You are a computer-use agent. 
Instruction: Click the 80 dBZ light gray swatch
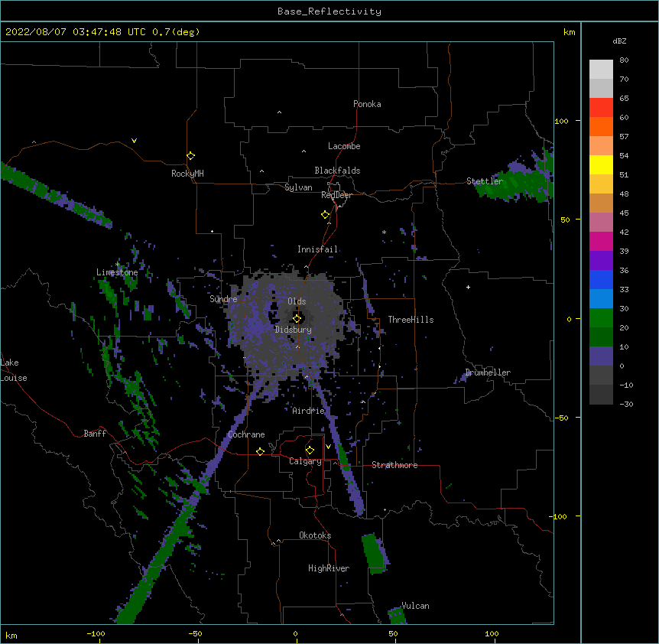coord(601,70)
